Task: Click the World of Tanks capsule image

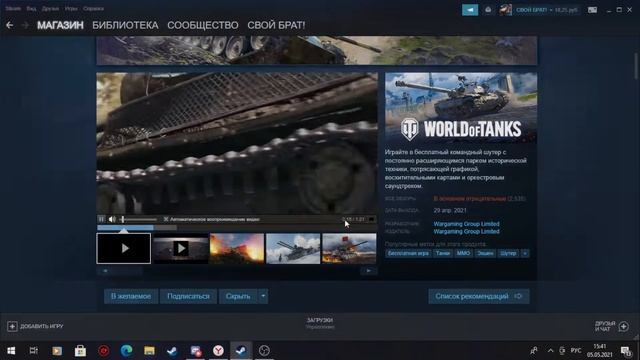Action: click(x=461, y=108)
